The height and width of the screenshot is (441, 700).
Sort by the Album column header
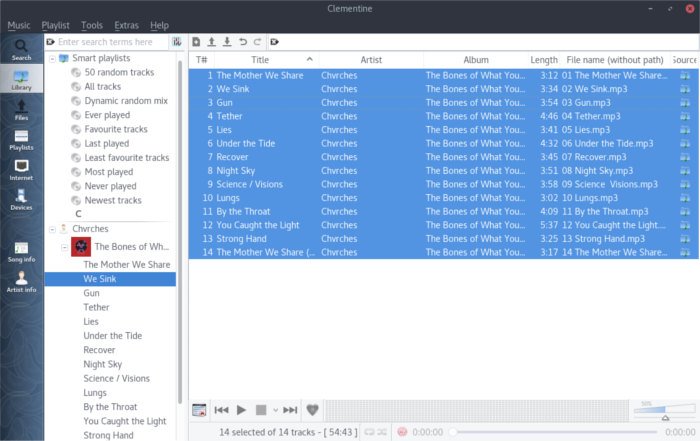[476, 60]
